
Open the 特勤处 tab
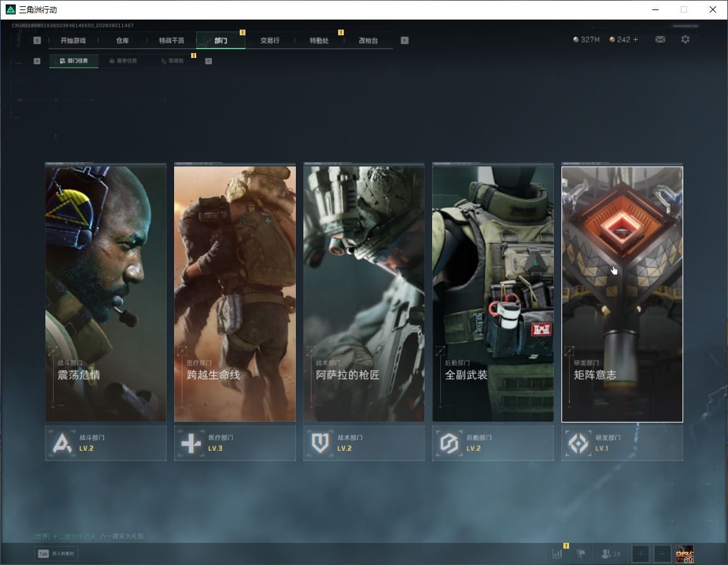click(319, 40)
